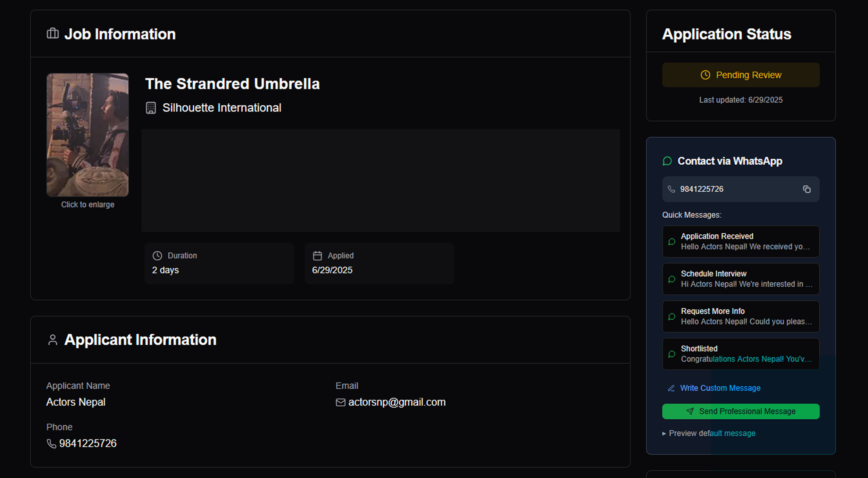This screenshot has width=868, height=478.
Task: Click the phone icon next to applicant phone
Action: [51, 444]
